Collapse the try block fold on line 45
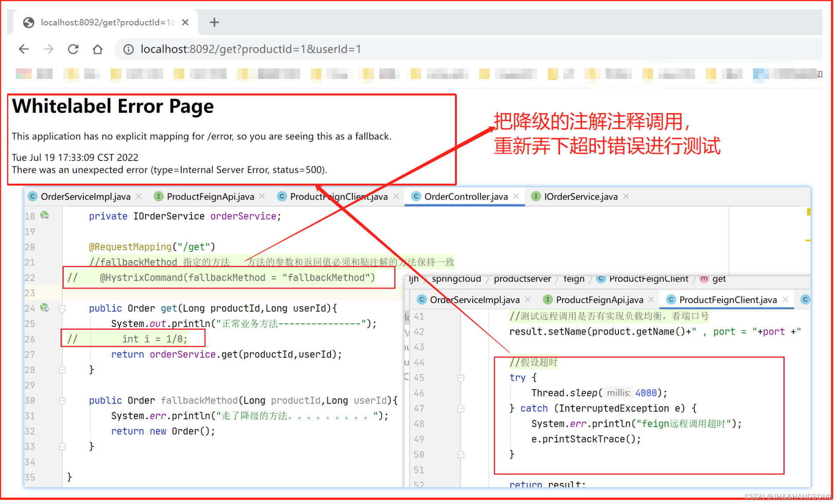Viewport: 840px width, 504px height. click(x=461, y=378)
